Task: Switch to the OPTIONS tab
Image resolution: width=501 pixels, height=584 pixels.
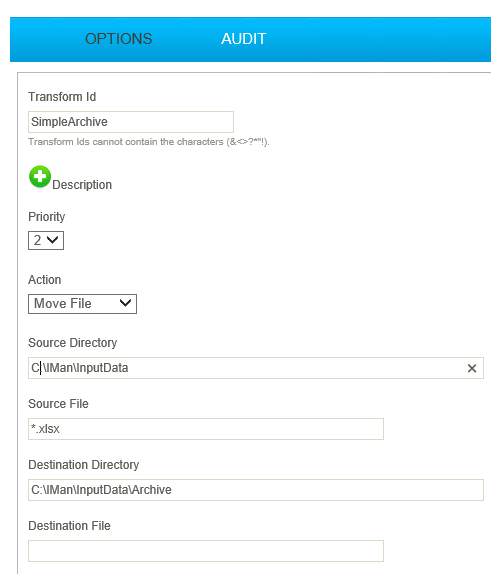Action: 118,39
